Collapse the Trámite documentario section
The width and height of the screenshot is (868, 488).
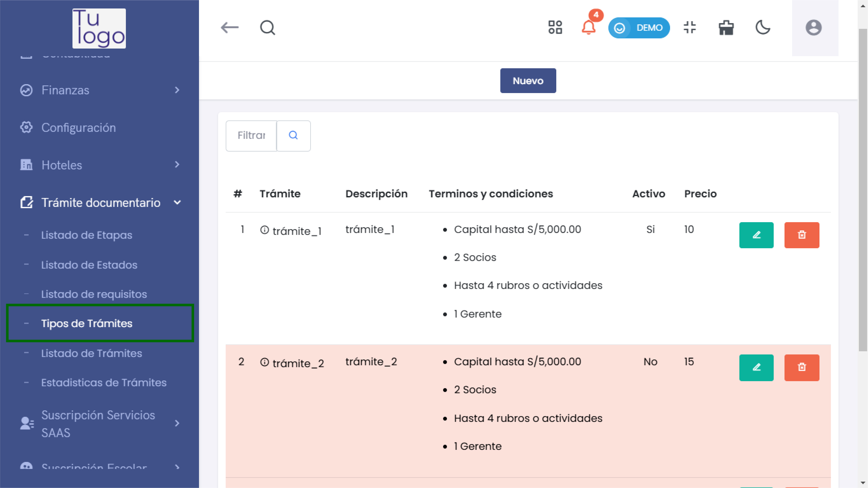178,202
